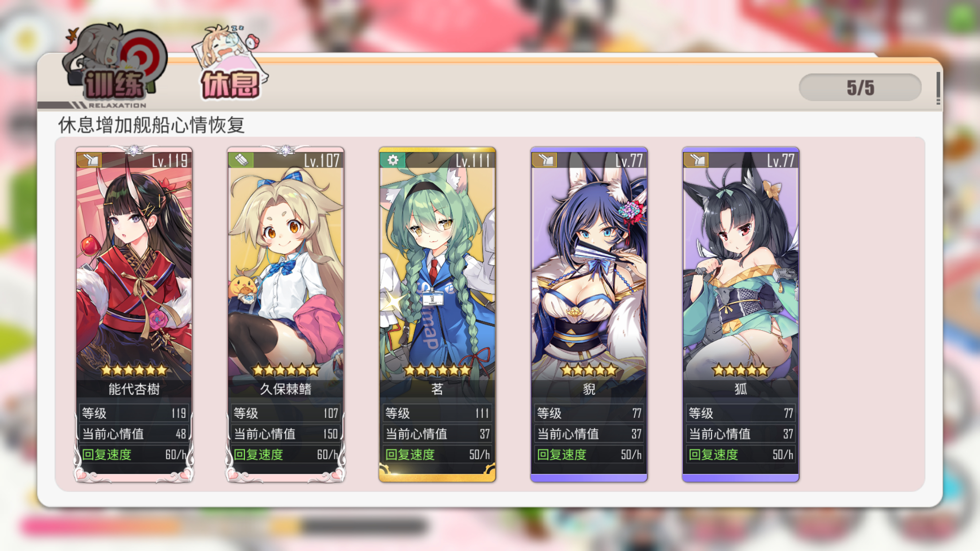Click the star rating on 能代杏樹 card

pos(134,370)
